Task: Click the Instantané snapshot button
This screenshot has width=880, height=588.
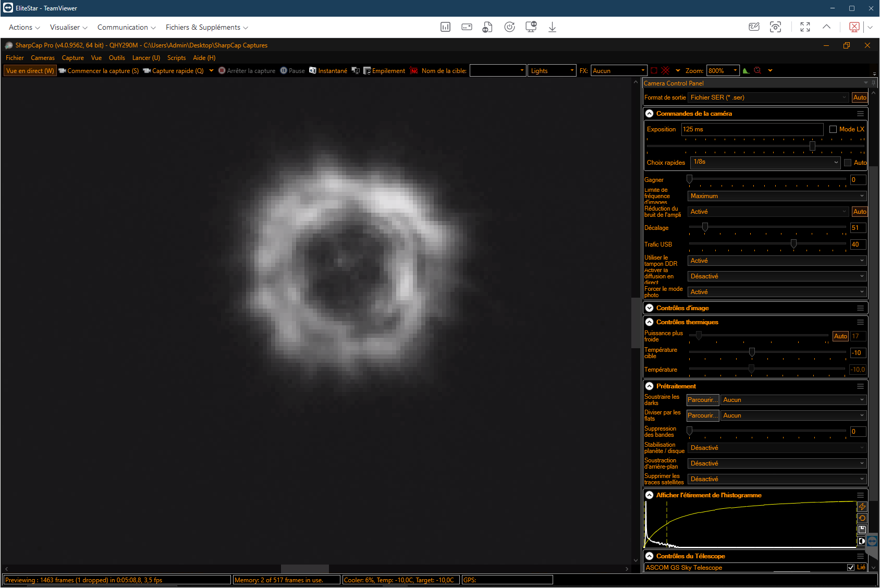Action: (x=328, y=71)
